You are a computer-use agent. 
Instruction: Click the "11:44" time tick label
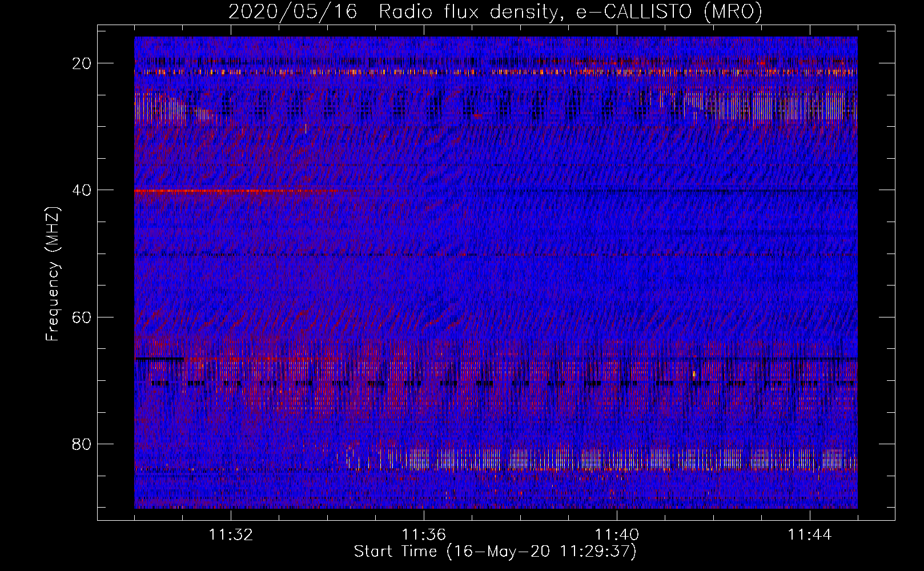[x=810, y=535]
